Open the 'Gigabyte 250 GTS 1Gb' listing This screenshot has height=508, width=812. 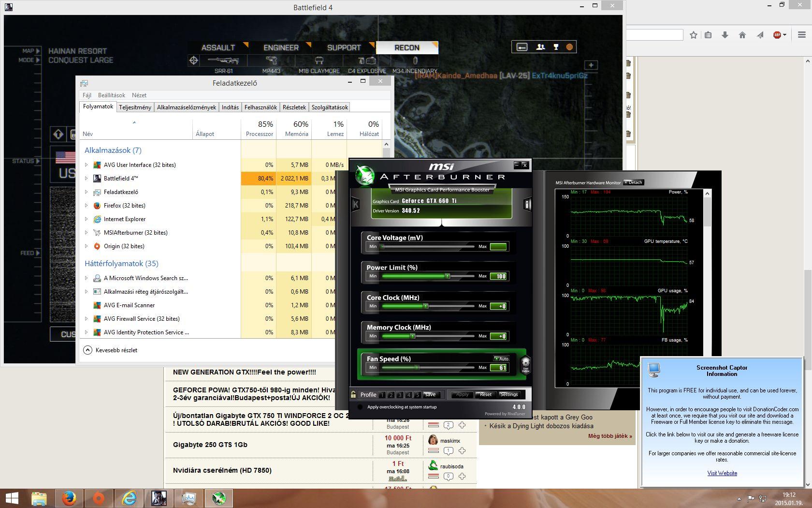[x=210, y=445]
